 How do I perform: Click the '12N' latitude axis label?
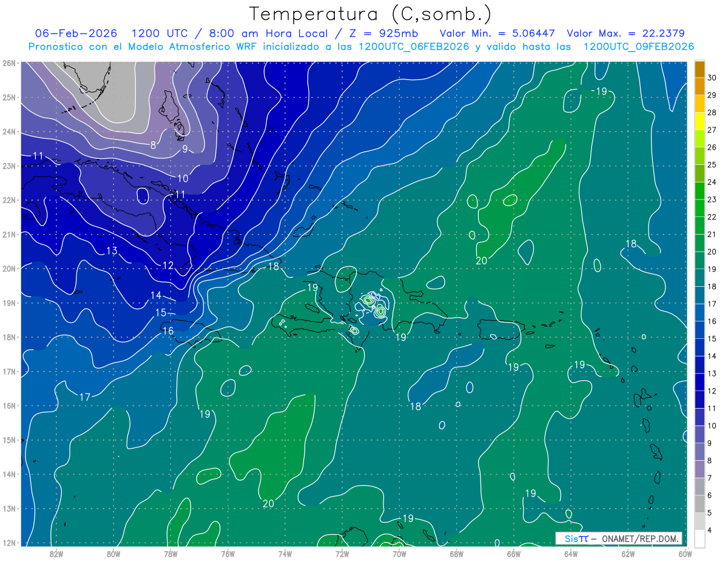click(9, 543)
